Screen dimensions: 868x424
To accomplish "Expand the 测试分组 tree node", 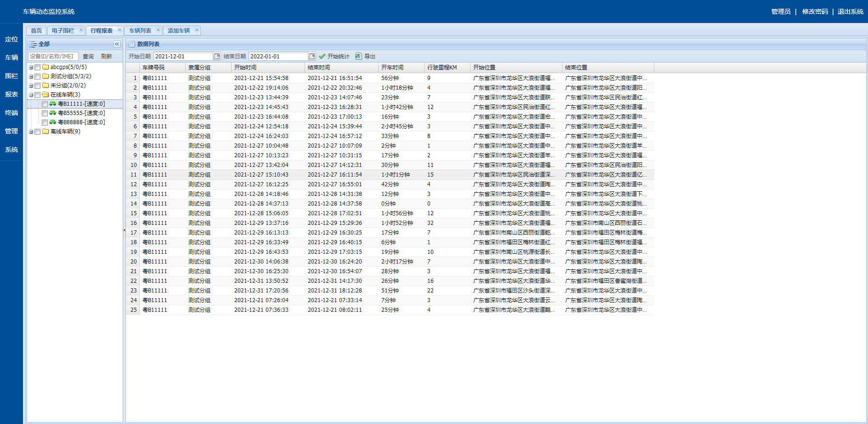I will coord(31,76).
